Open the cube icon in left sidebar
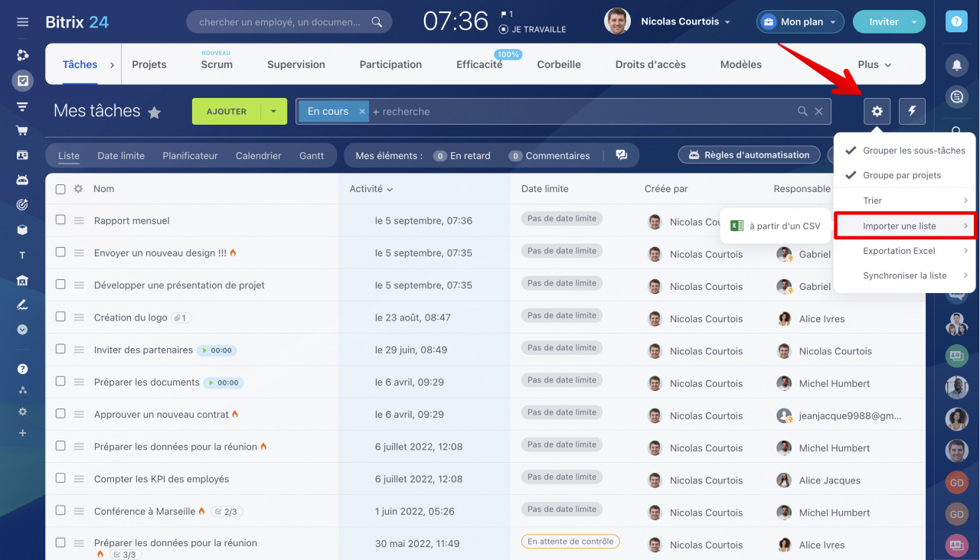Viewport: 980px width, 560px height. click(22, 230)
